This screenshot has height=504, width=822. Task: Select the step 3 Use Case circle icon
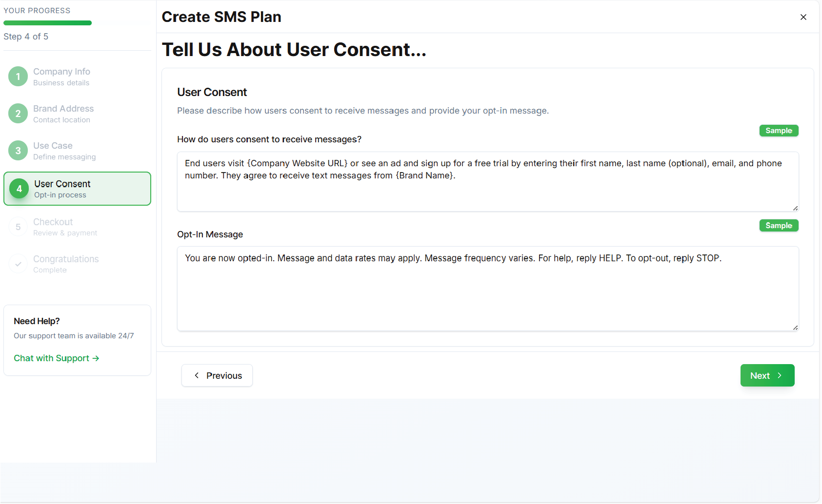(x=18, y=150)
